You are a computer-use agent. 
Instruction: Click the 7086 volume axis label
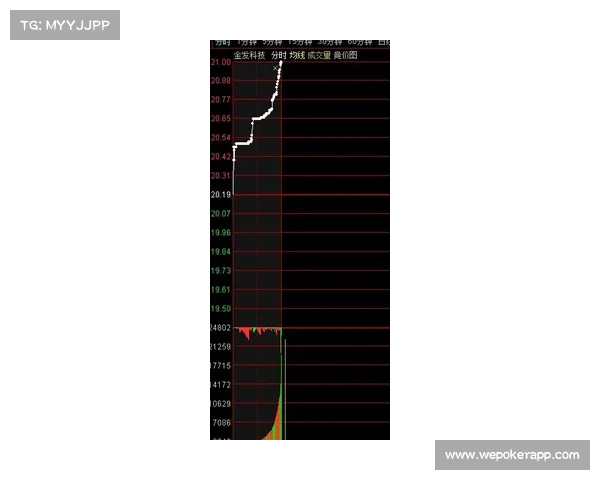click(x=222, y=423)
